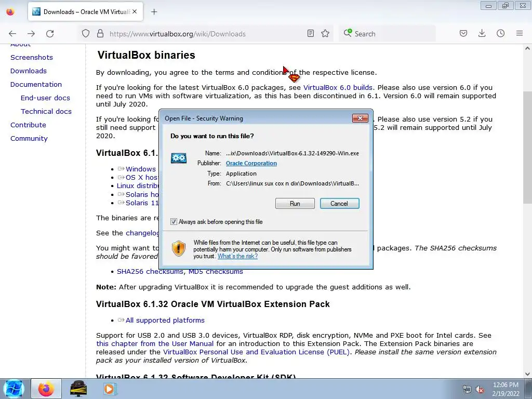Restore down the Firefox window
Viewport: 532px width, 399px height.
click(506, 5)
